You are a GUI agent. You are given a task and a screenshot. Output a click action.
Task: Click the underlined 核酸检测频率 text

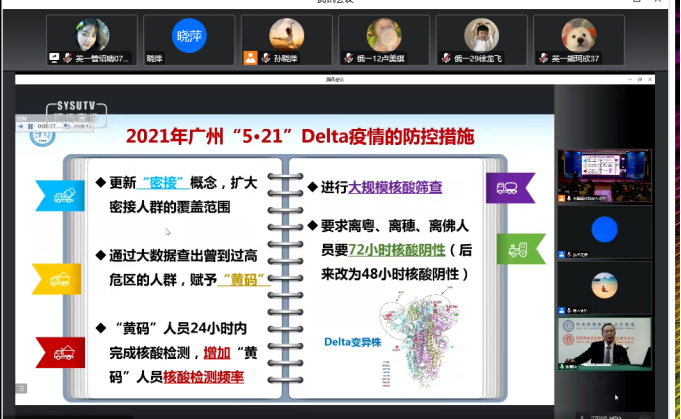pyautogui.click(x=209, y=377)
